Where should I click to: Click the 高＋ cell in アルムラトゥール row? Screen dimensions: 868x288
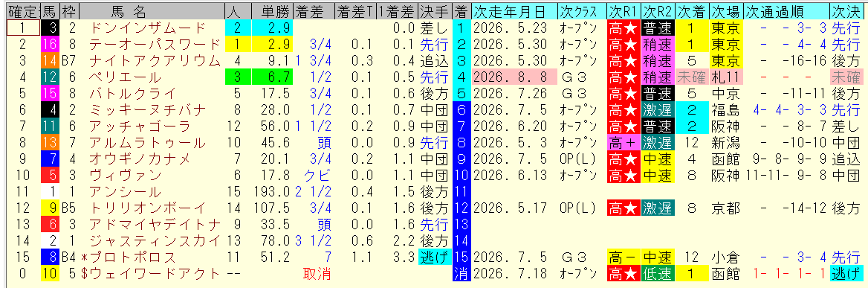pos(624,143)
